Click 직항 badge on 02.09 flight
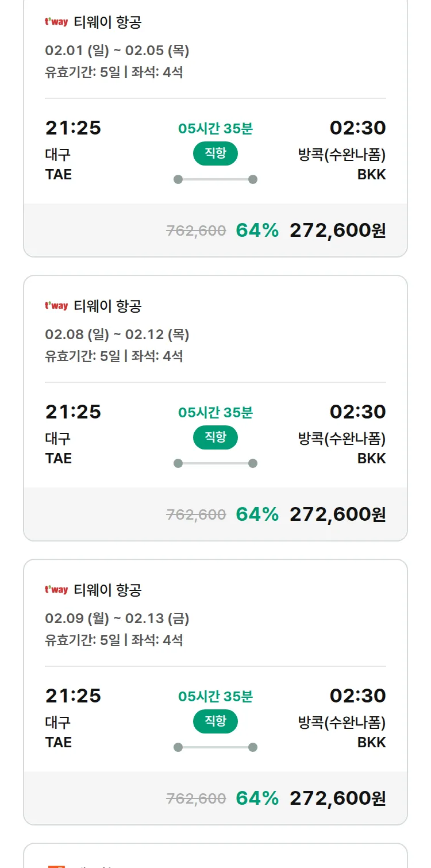 click(215, 721)
